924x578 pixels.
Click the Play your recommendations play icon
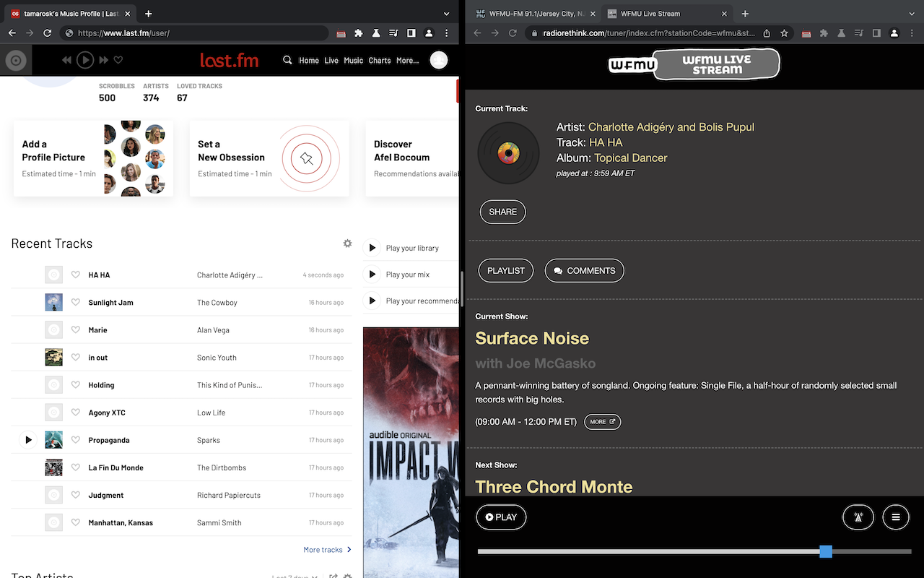coord(372,301)
